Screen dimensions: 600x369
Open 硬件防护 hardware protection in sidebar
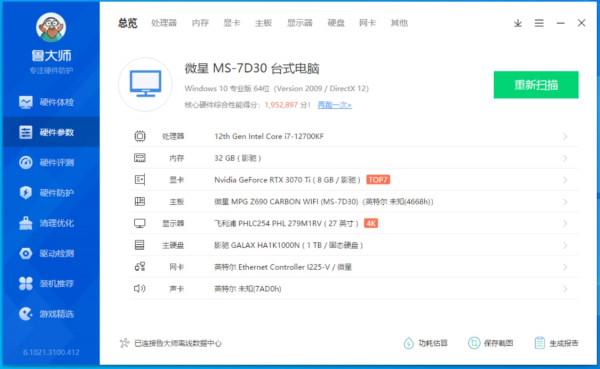point(46,193)
